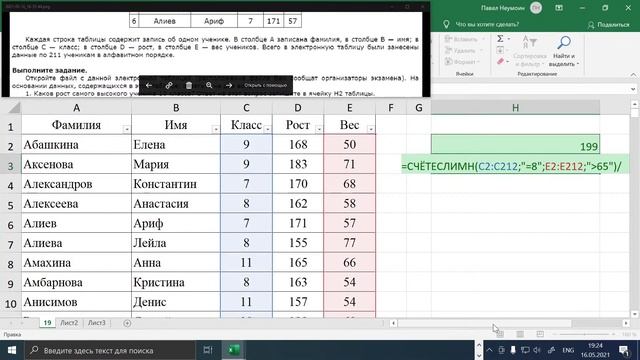Click the link icon in image viewer toolbar
The image size is (640, 360).
pyautogui.click(x=169, y=85)
